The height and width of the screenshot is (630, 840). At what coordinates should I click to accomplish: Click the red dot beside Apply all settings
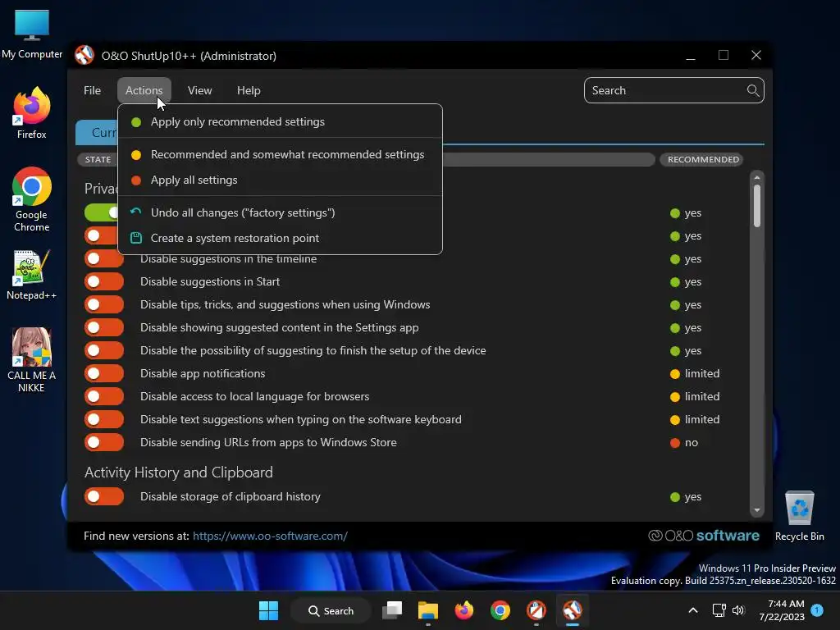click(136, 180)
